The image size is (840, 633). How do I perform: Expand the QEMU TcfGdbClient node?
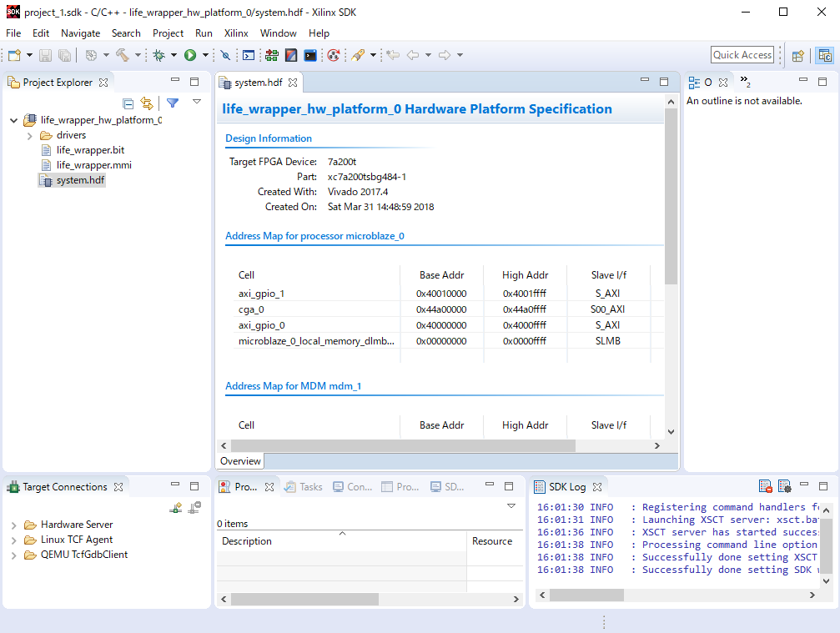tap(14, 555)
